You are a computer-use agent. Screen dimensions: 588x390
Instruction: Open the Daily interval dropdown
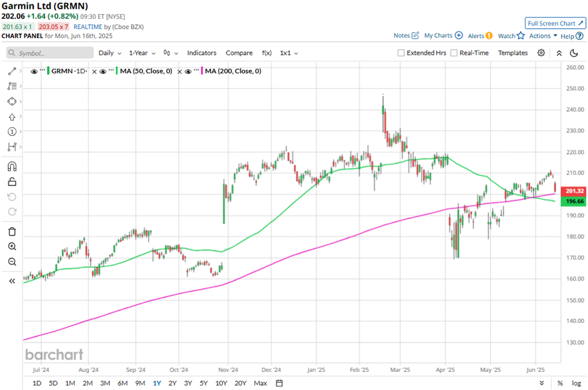tap(109, 53)
